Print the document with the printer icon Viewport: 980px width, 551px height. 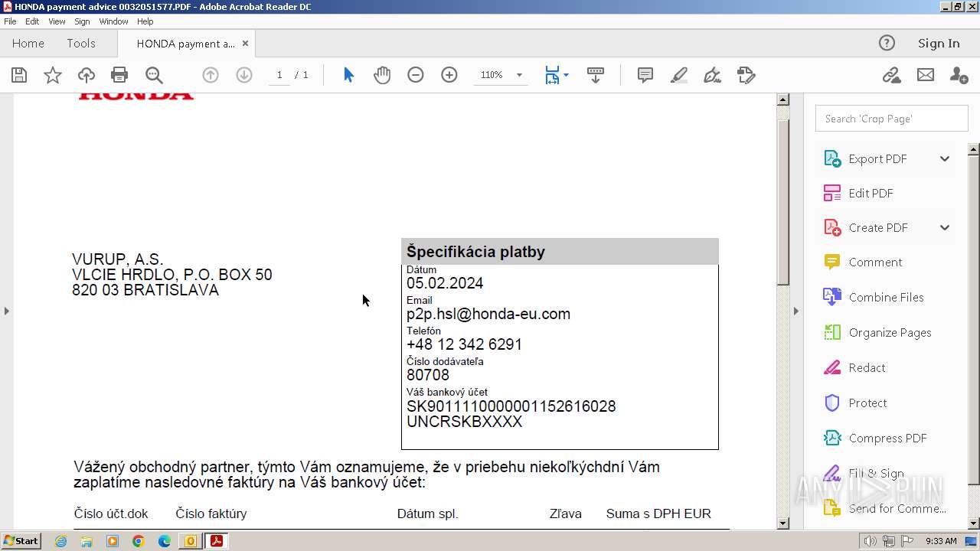point(119,75)
